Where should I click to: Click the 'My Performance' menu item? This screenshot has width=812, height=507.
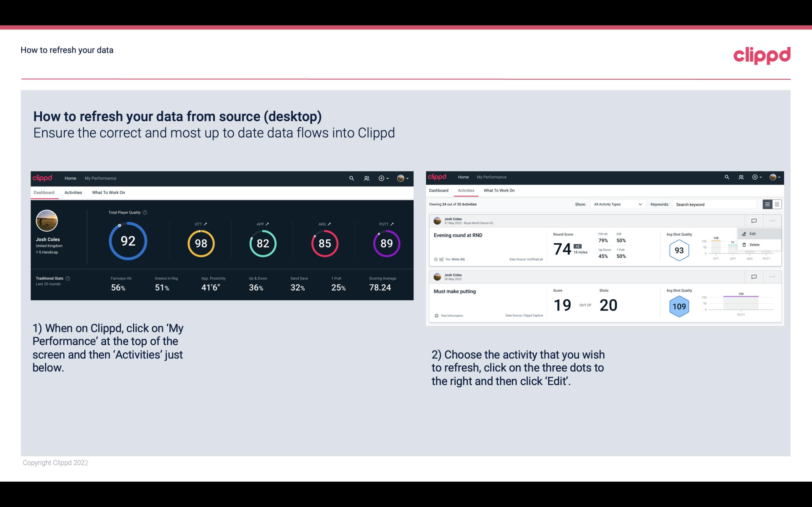point(100,177)
